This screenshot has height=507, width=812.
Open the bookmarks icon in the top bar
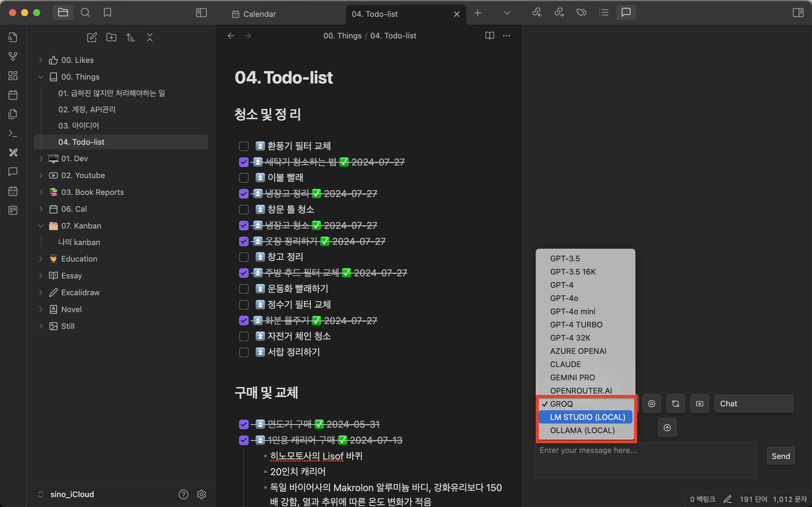(107, 13)
